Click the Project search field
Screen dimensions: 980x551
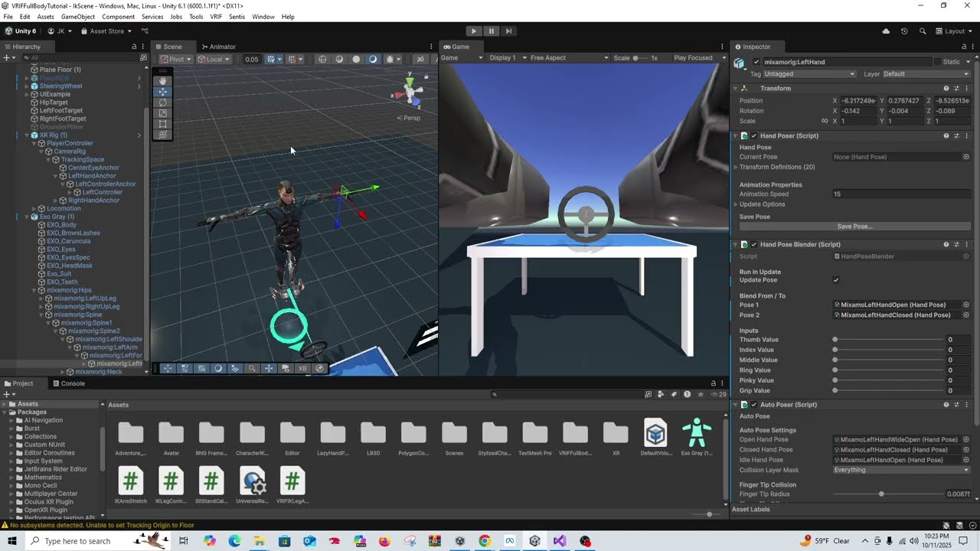click(567, 394)
